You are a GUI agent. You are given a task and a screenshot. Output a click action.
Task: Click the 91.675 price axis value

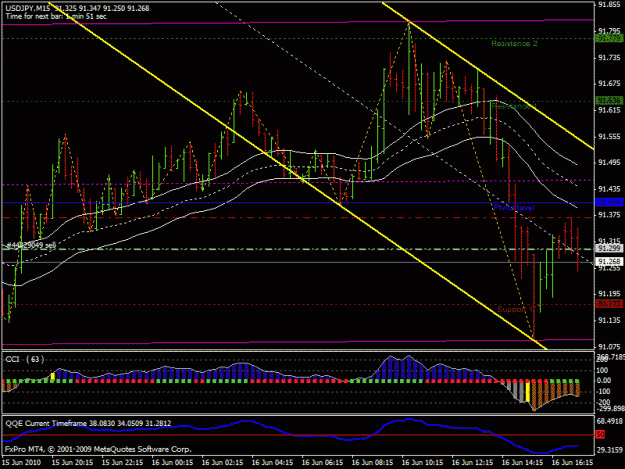pyautogui.click(x=609, y=84)
